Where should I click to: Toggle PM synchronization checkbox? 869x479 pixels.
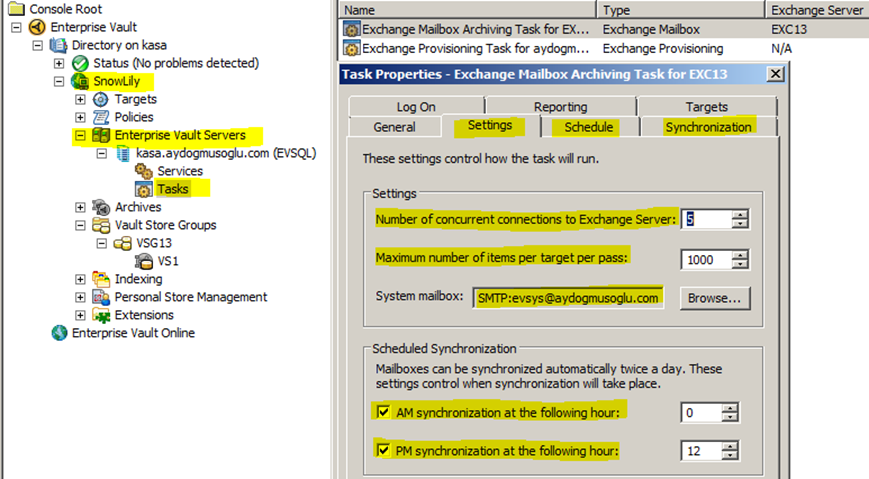[x=383, y=450]
